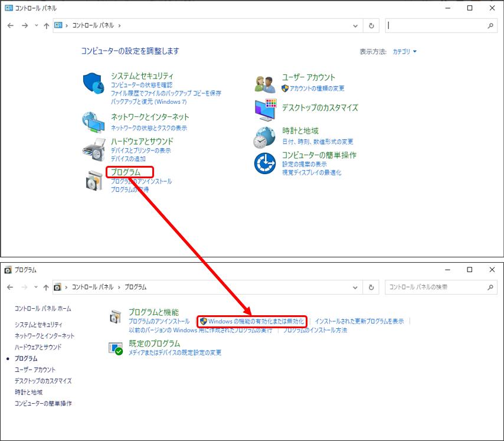504x441 pixels.
Task: Focus the search box in the コントロール パネル window
Action: [x=436, y=26]
